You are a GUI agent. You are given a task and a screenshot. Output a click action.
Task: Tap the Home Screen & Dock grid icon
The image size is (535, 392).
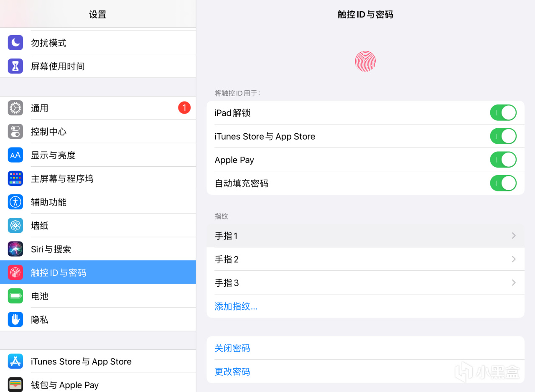click(15, 178)
